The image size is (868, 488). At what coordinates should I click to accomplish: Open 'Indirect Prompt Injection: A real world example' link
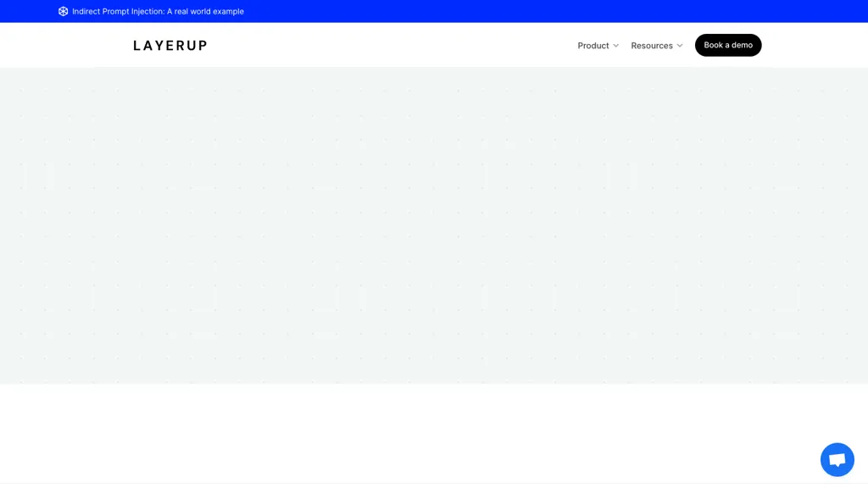point(158,11)
